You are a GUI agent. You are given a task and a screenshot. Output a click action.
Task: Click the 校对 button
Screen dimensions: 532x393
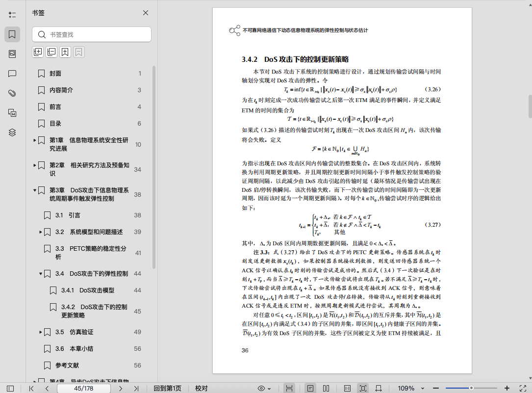pyautogui.click(x=201, y=388)
